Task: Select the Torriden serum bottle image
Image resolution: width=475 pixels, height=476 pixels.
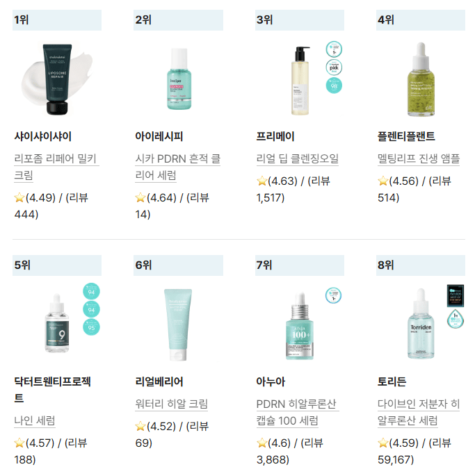Action: pos(421,324)
